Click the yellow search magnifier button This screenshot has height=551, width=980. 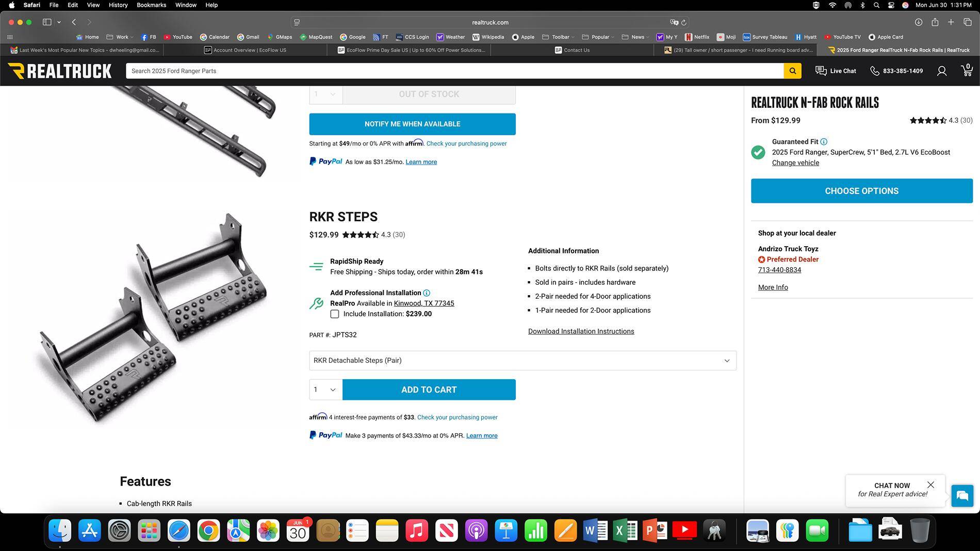pyautogui.click(x=792, y=71)
